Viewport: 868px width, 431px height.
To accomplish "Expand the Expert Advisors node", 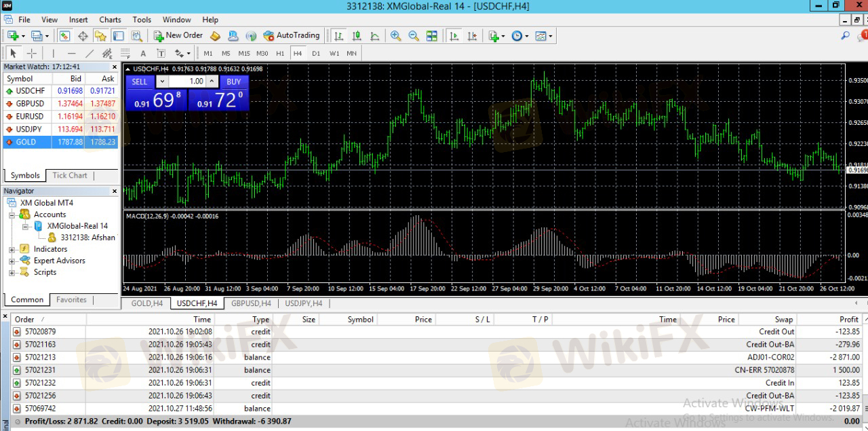I will pos(12,261).
